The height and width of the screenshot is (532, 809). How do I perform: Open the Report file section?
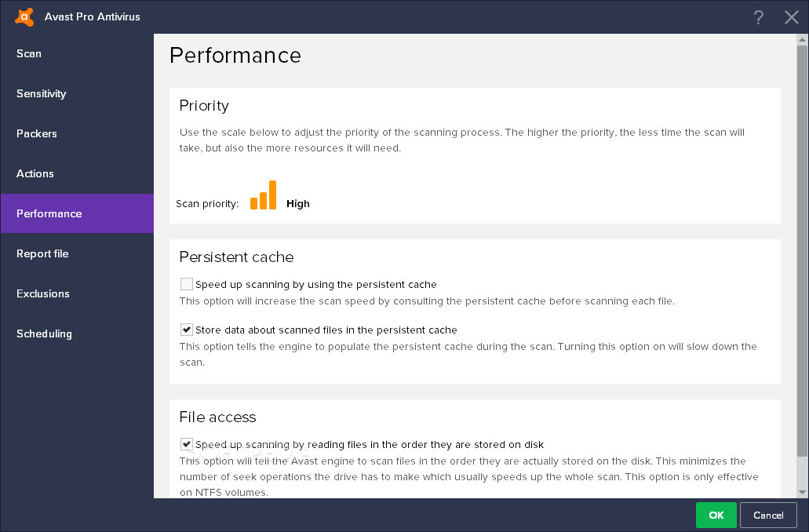pos(42,253)
